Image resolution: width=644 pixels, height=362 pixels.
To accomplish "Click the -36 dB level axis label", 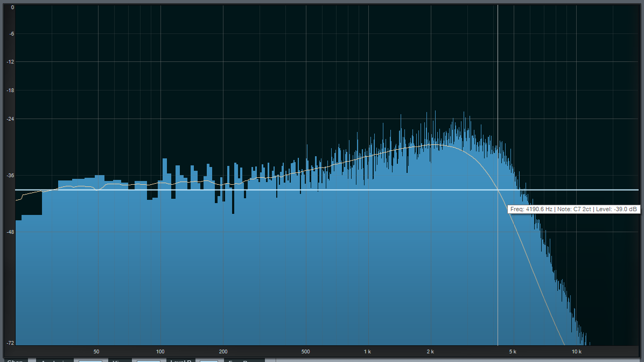I will click(x=11, y=176).
